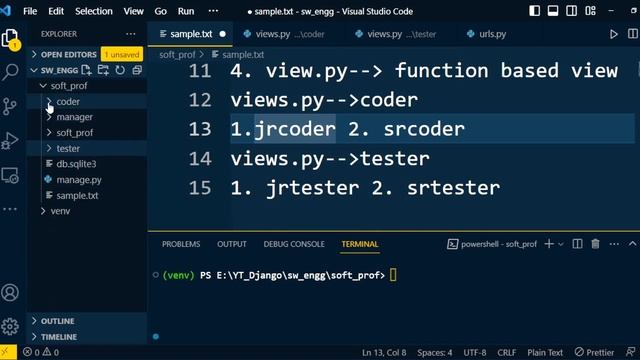Viewport: 640px width, 360px height.
Task: Open the Accounts menu icon
Action: [10, 293]
